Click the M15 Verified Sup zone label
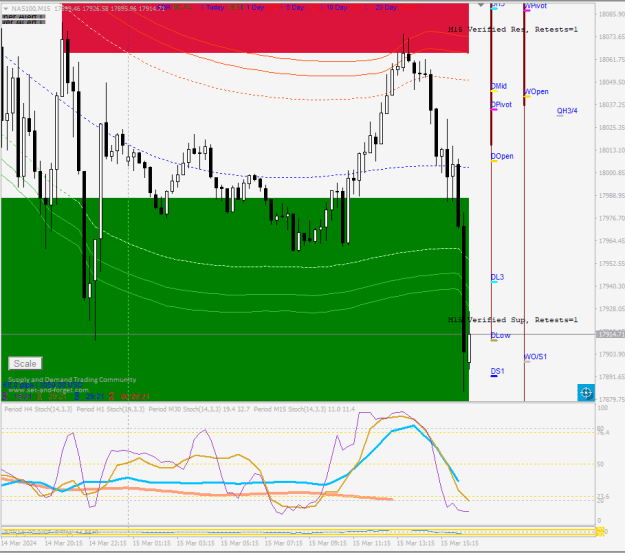 (x=513, y=320)
